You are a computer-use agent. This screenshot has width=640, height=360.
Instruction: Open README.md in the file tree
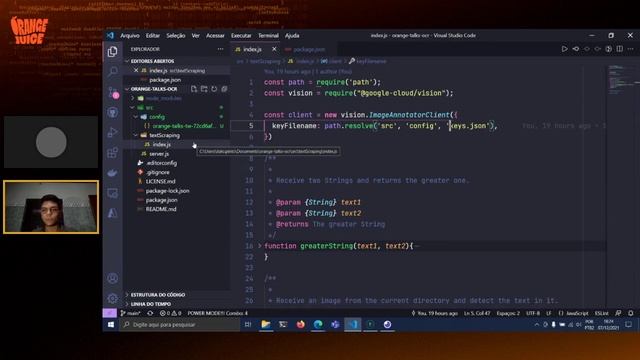pos(161,209)
